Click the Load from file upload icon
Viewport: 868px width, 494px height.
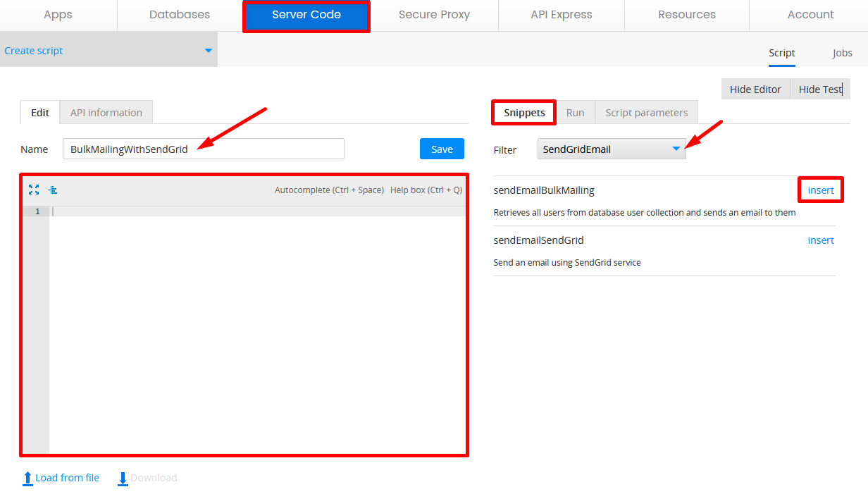tap(28, 478)
